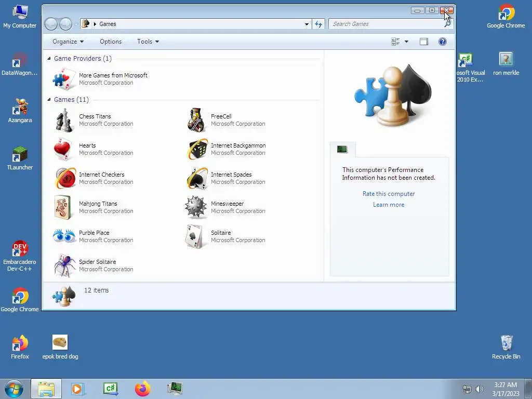The height and width of the screenshot is (399, 532).
Task: Select the Internet Spades icon
Action: [197, 178]
